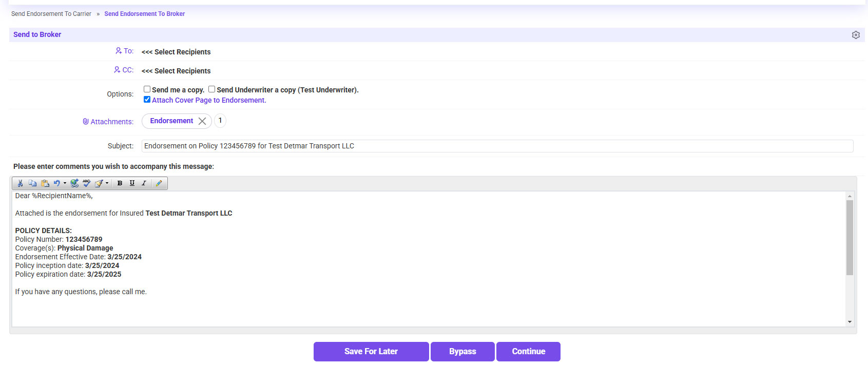Click the Policy inception date line
Viewport: 868px width, 365px height.
(67, 265)
